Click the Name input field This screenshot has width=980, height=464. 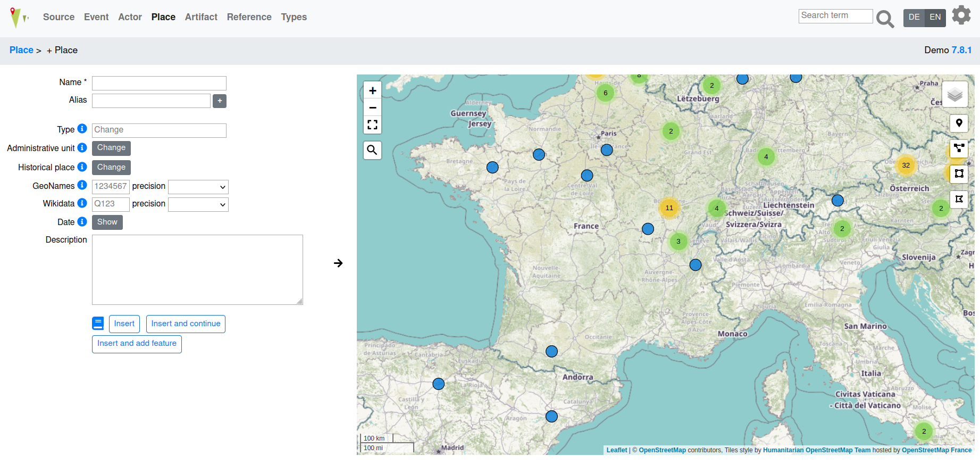[x=159, y=83]
